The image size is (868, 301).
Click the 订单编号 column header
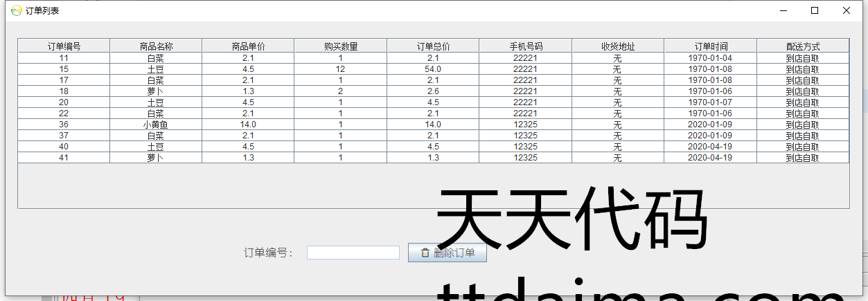[64, 46]
